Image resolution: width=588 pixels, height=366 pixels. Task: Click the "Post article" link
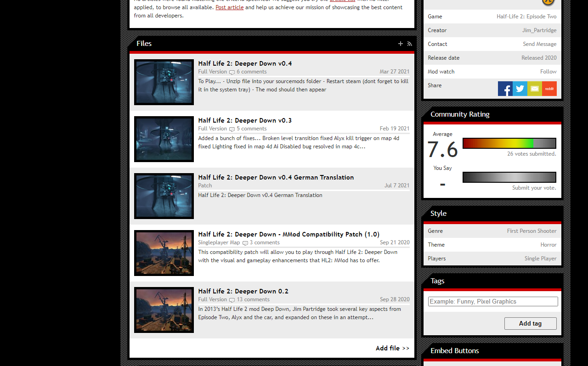coord(230,7)
